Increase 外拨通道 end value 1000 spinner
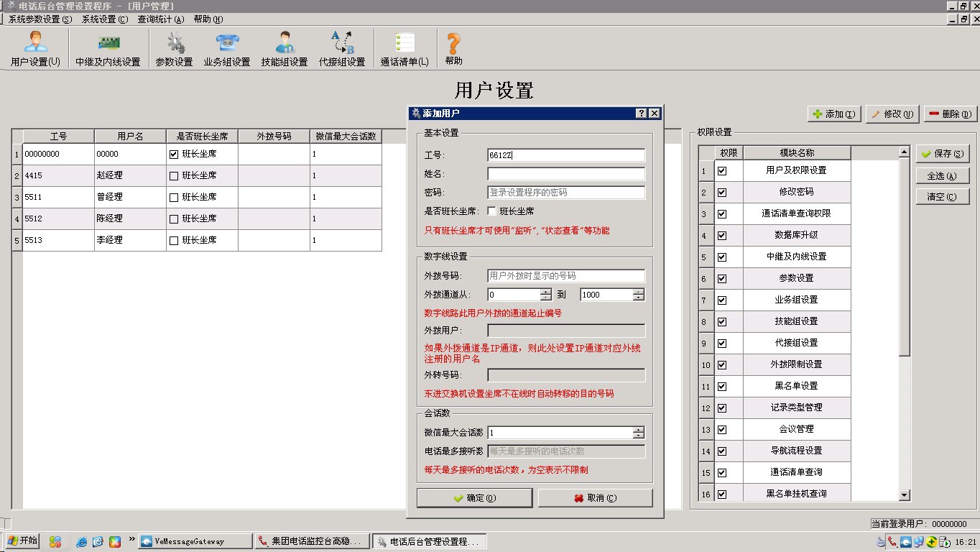The width and height of the screenshot is (980, 552). click(639, 292)
